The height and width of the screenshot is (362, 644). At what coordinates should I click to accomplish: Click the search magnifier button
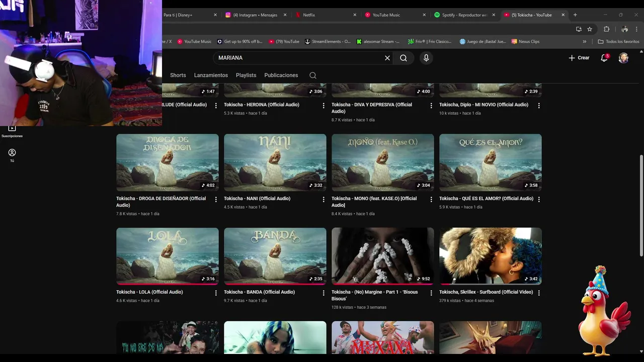click(404, 58)
